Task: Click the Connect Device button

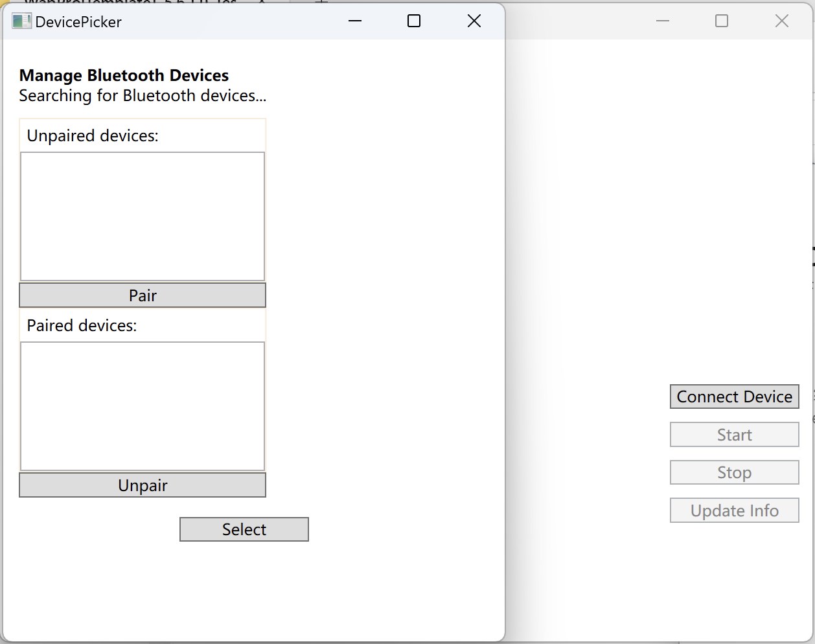Action: (734, 397)
